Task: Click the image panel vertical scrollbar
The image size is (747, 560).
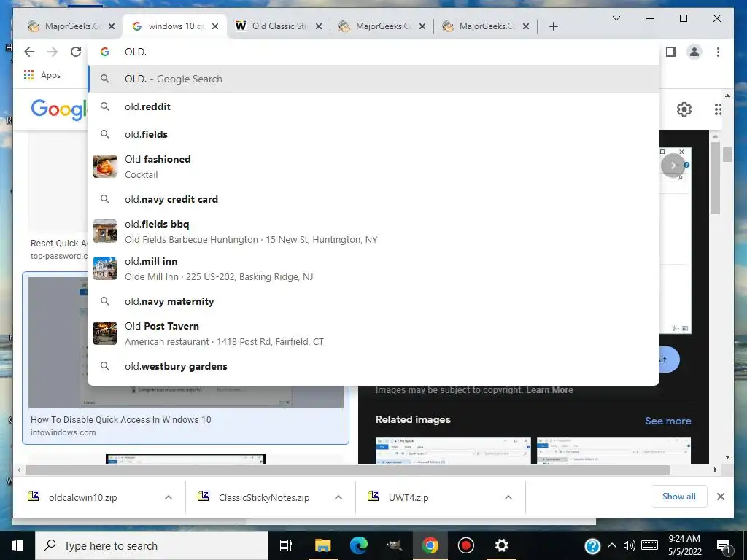Action: tap(715, 179)
